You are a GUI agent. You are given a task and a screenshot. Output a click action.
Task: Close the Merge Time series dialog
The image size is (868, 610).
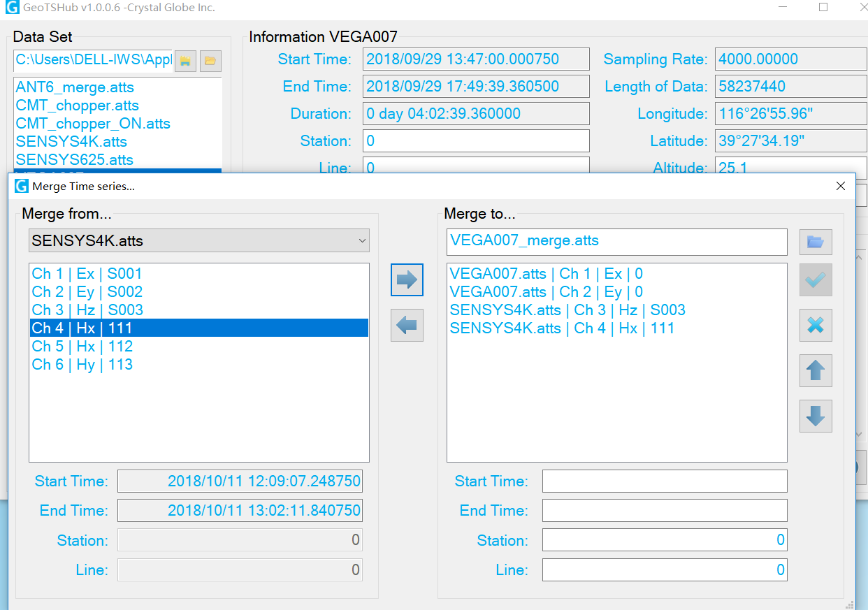841,186
